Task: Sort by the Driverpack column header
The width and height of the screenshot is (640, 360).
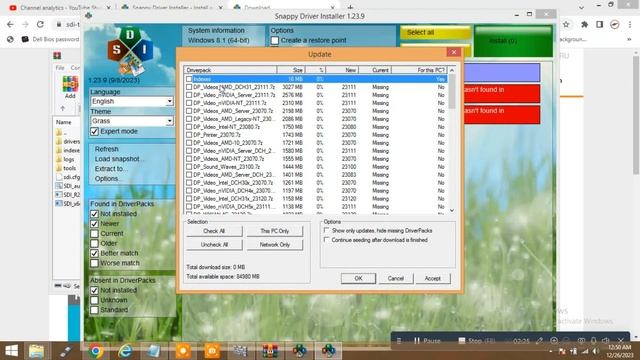Action: point(230,70)
